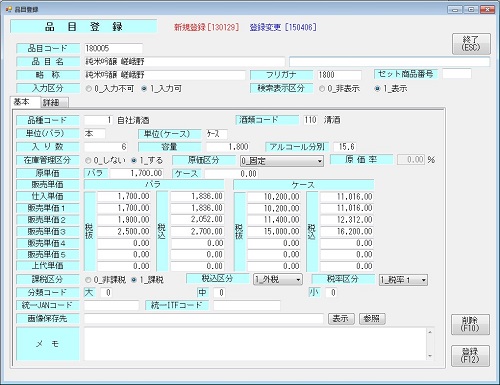Switch to the 基本 tab

(25, 102)
